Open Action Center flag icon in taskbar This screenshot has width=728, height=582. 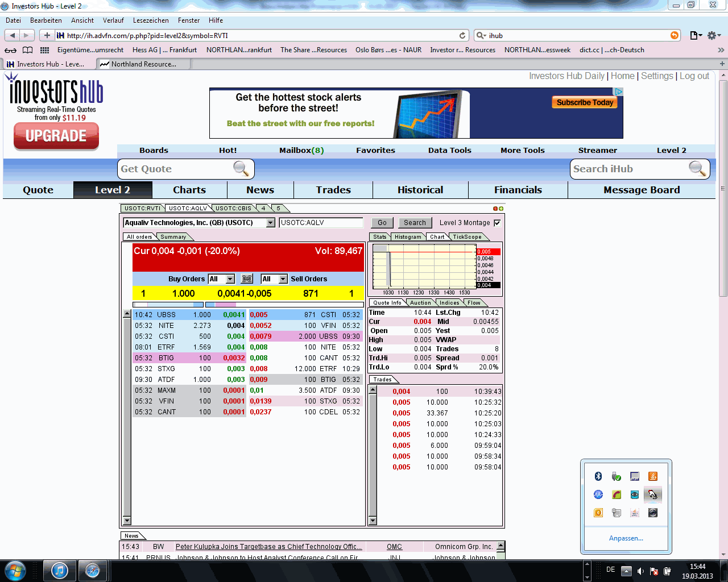[654, 571]
